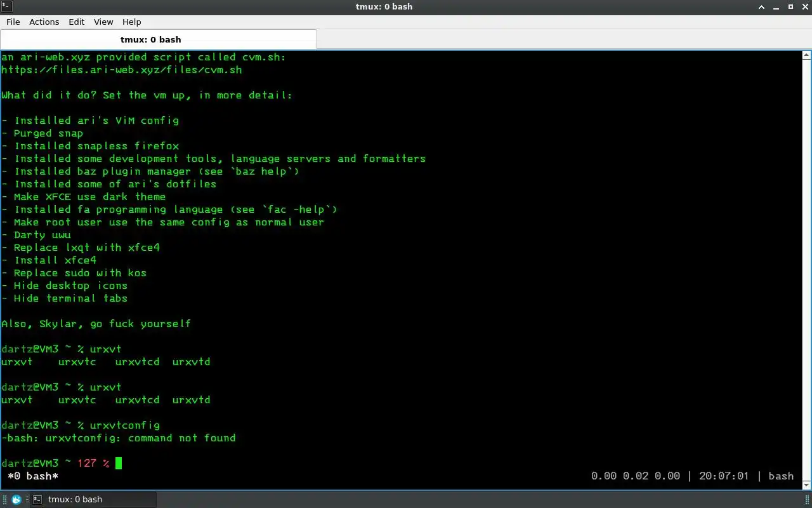The width and height of the screenshot is (812, 508).
Task: Click '- Installed some of ari's dotfiles' line
Action: coord(109,184)
